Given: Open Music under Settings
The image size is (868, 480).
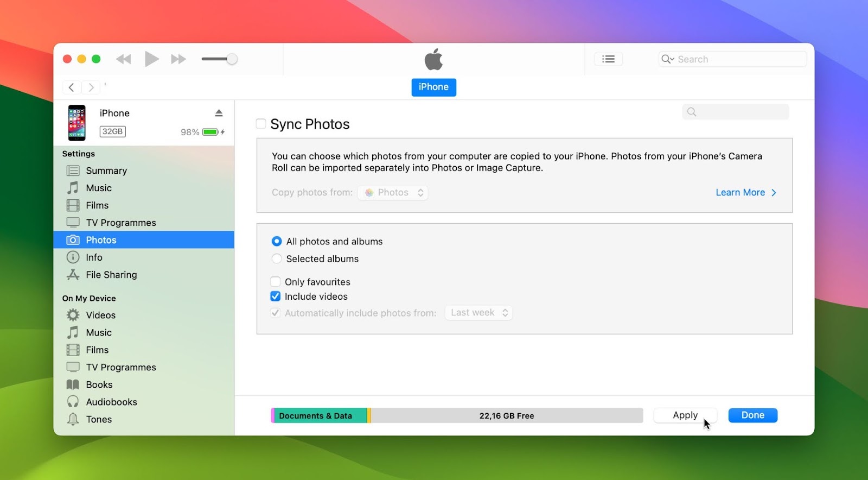Looking at the screenshot, I should [x=144, y=188].
